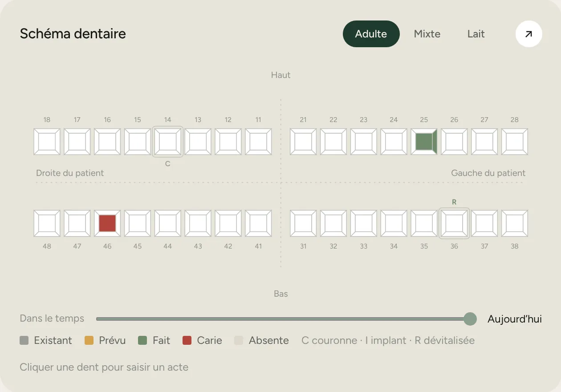The width and height of the screenshot is (561, 392).
Task: Click the Carie legend swatch
Action: coord(187,341)
